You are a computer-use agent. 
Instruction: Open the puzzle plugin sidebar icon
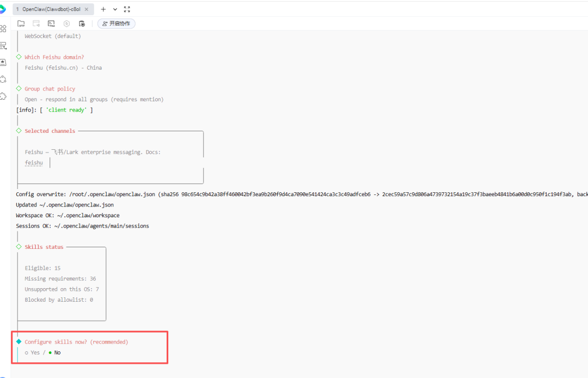pos(3,96)
